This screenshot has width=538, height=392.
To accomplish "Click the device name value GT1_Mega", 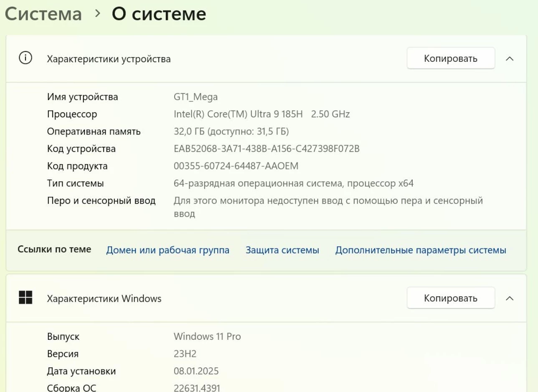I will coord(195,97).
